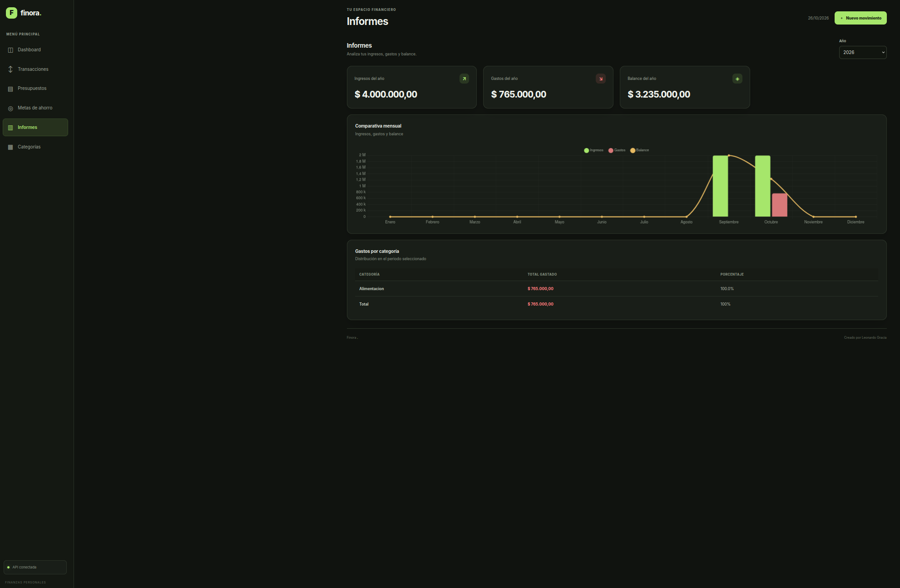
Task: Click the $ 3.235.000,00 balance amount
Action: 659,94
